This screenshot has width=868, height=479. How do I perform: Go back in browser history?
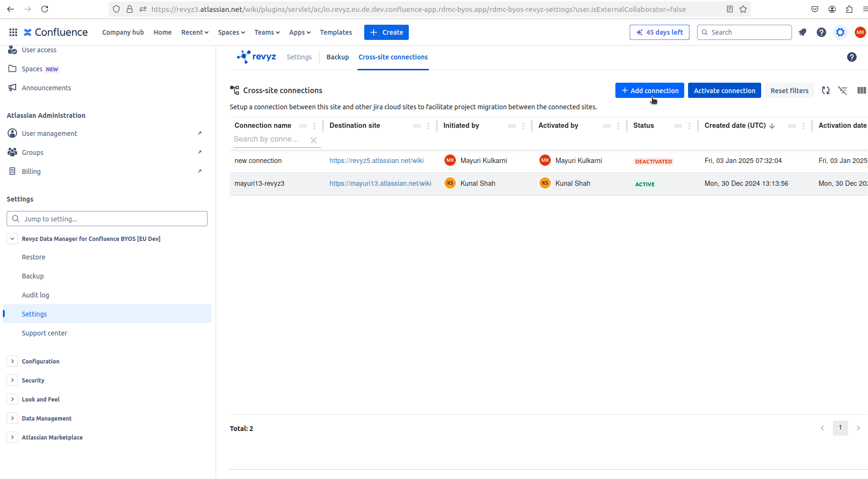[x=10, y=9]
